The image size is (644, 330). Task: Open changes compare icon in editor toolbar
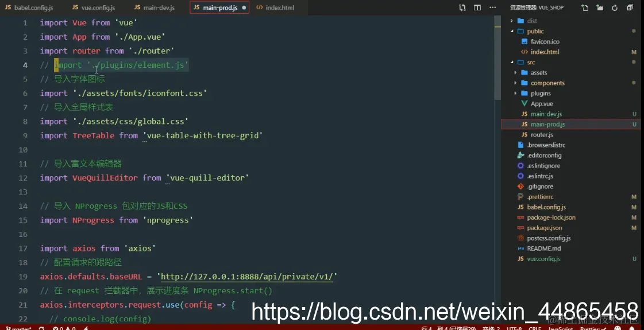tap(462, 7)
